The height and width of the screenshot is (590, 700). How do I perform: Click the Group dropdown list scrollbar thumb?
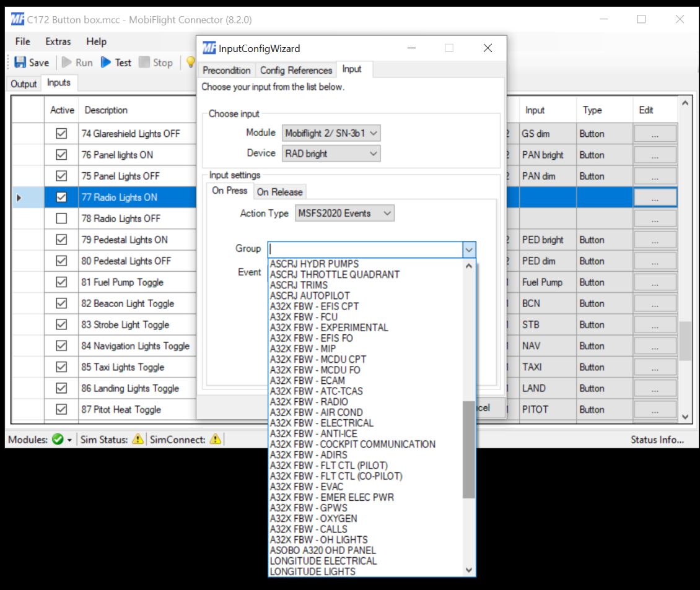click(x=469, y=449)
